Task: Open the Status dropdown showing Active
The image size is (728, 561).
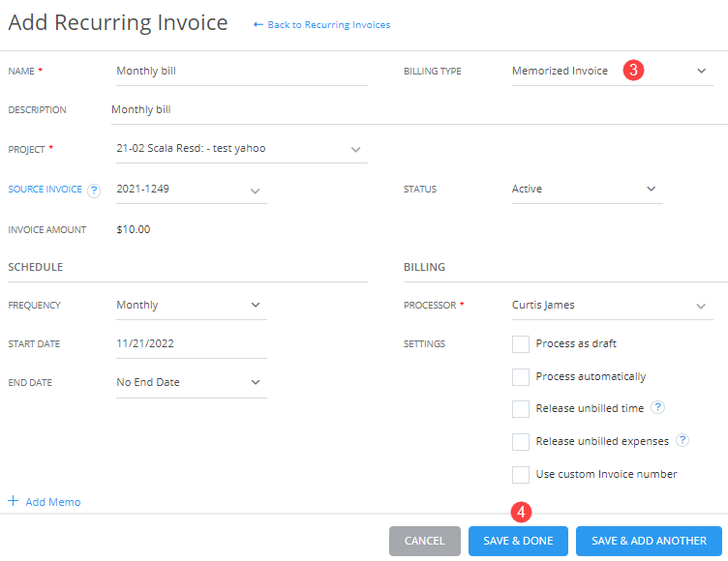Action: pyautogui.click(x=588, y=190)
